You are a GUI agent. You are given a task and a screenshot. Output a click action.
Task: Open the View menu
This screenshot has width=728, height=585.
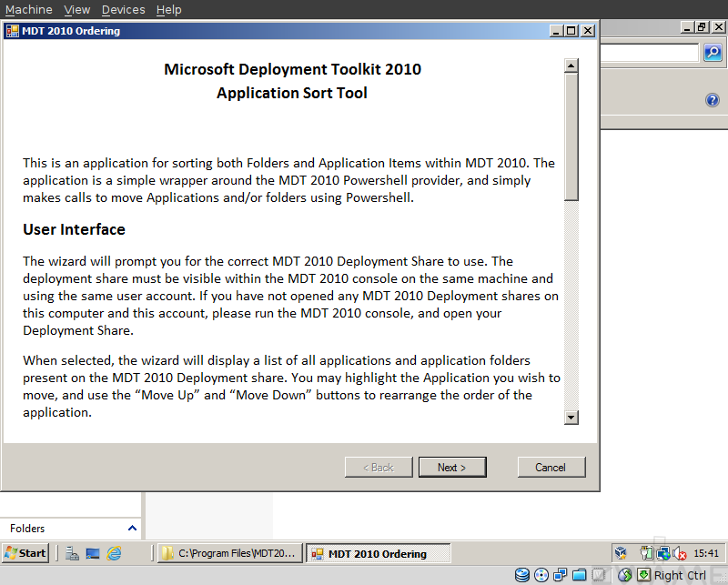[77, 9]
